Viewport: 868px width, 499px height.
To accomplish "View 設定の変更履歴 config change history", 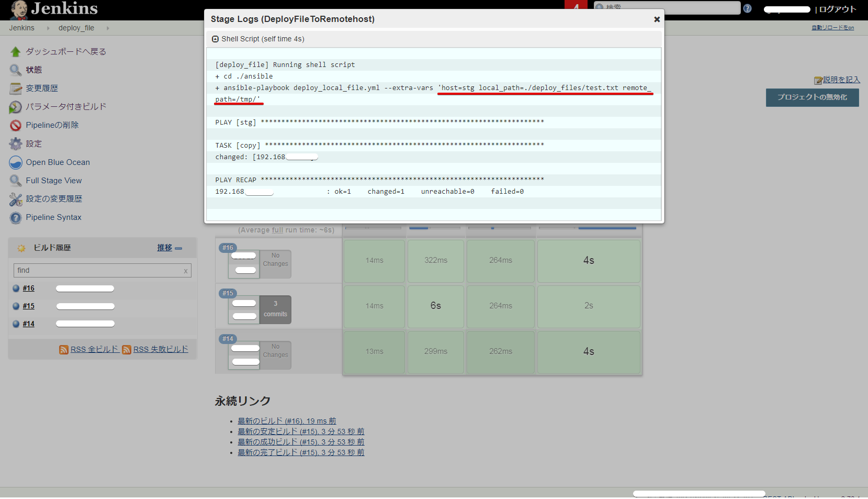I will click(x=54, y=198).
